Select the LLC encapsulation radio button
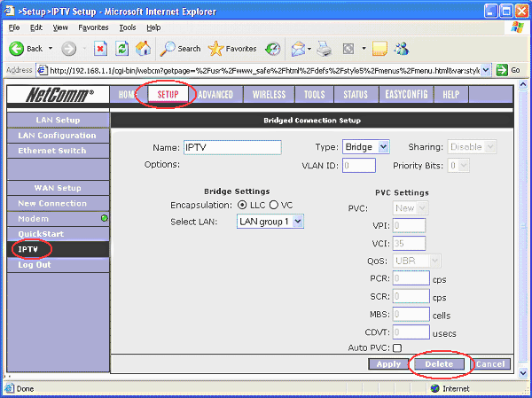The image size is (532, 398). [242, 205]
